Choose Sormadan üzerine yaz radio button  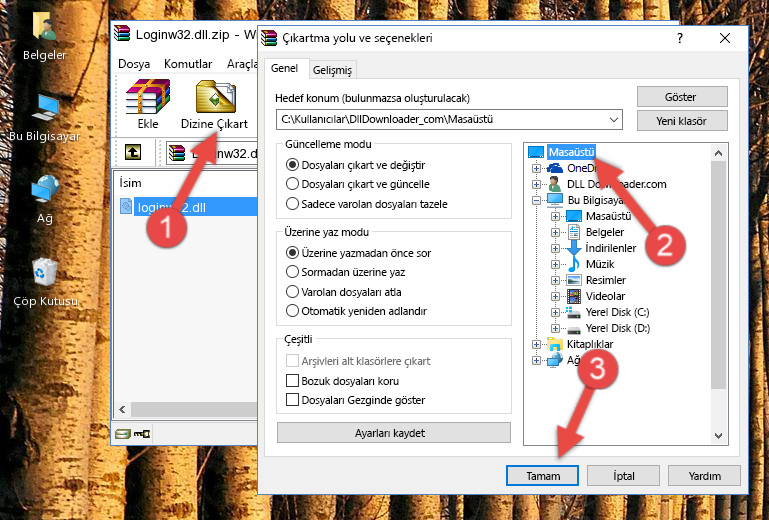click(x=293, y=272)
